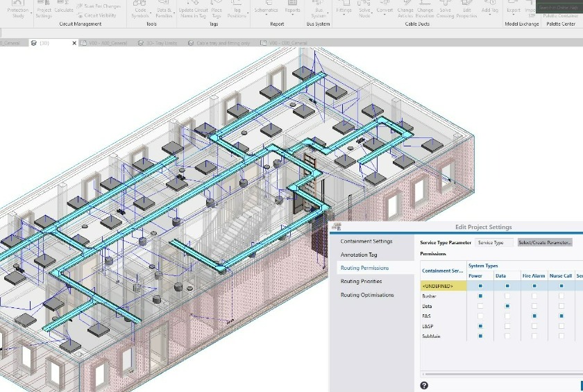The image size is (583, 392).
Task: Expand Solve Node dropdown arrow
Action: click(372, 14)
